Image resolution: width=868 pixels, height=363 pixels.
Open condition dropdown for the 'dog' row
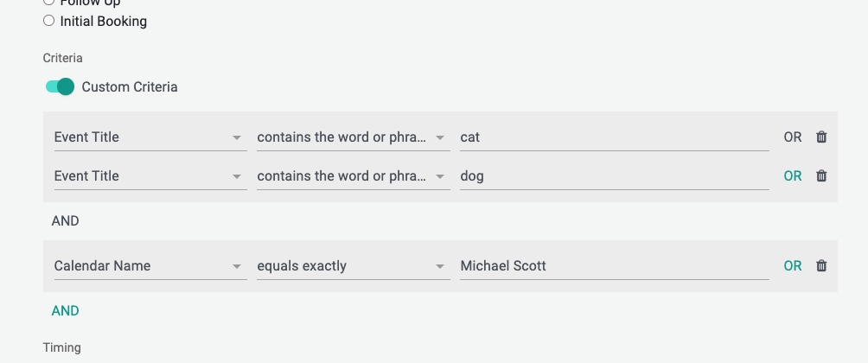pyautogui.click(x=354, y=176)
